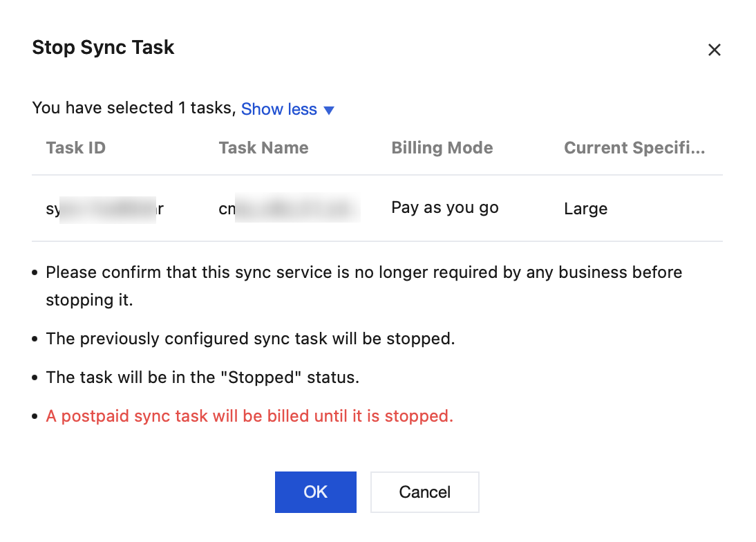Click the Task ID column header
Screen dimensions: 756x542
pyautogui.click(x=76, y=148)
